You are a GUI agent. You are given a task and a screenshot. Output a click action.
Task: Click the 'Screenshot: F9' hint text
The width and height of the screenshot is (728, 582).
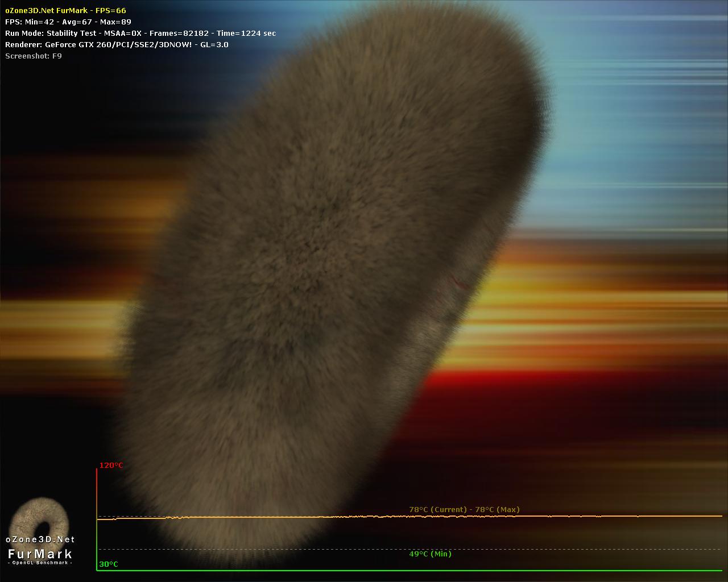click(34, 56)
